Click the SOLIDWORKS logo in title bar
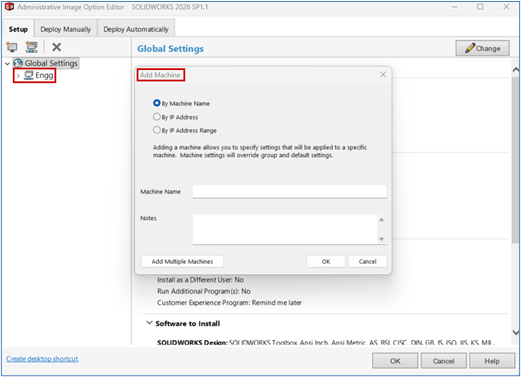Screen dimensions: 521x377 click(9, 7)
